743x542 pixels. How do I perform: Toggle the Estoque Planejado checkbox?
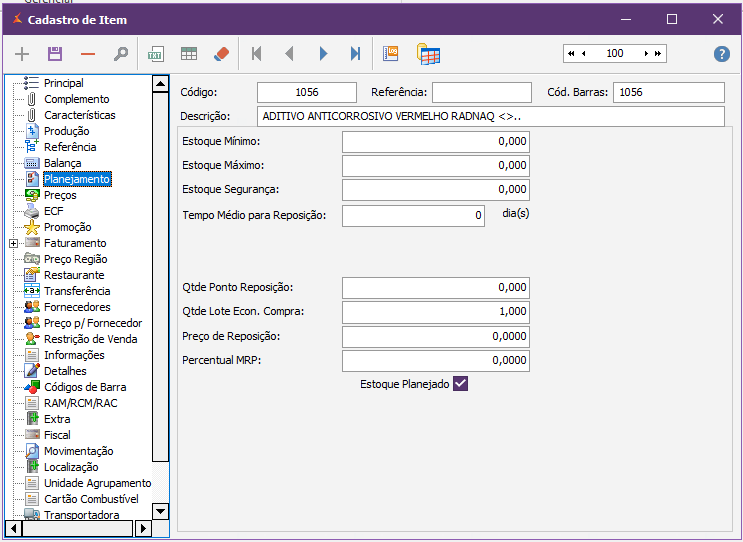point(461,383)
